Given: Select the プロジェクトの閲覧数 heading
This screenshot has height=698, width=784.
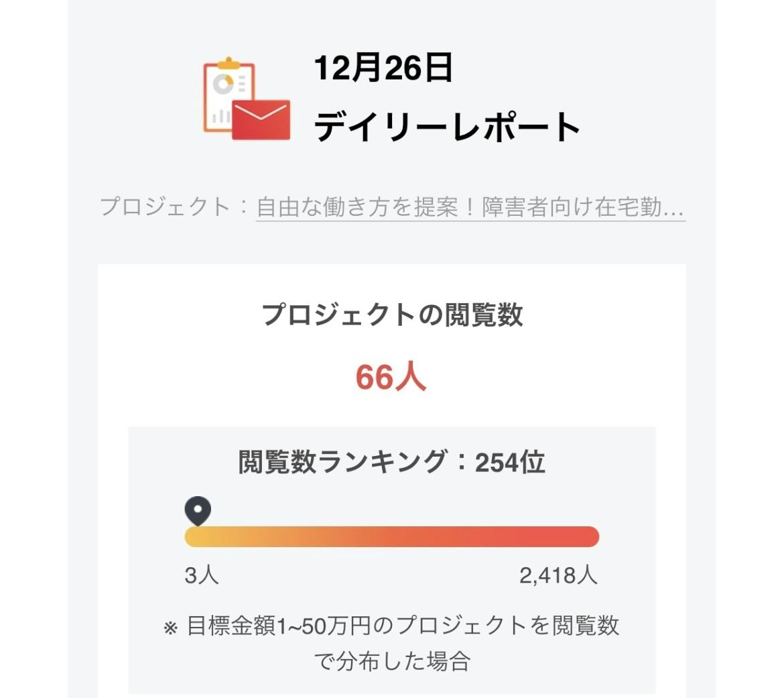Looking at the screenshot, I should [392, 314].
